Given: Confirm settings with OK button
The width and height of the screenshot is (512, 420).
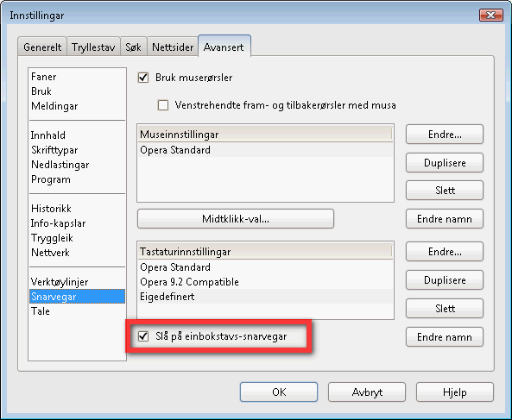Looking at the screenshot, I should 279,392.
